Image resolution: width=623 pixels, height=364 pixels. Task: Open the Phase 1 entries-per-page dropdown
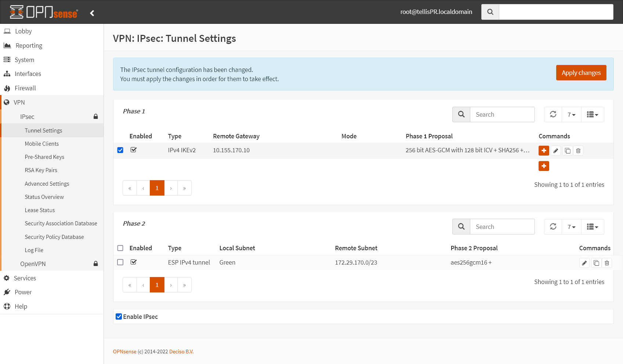(571, 114)
